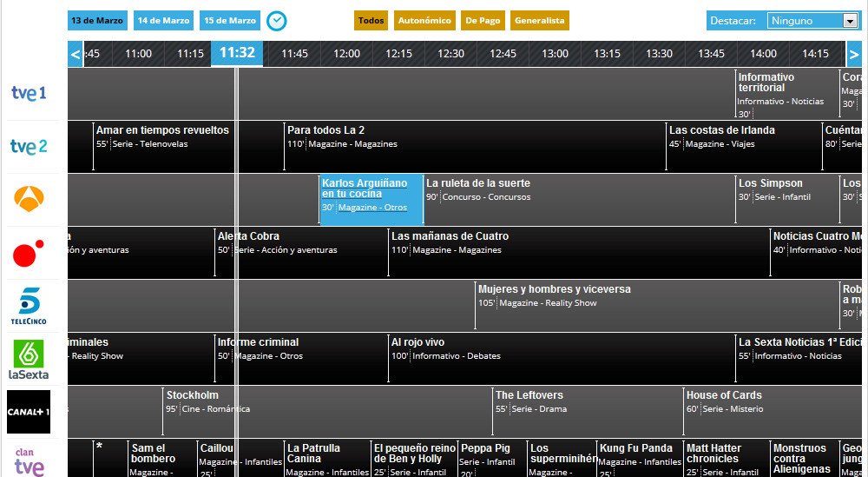
Task: Open Informativo territorial on tve1
Action: tap(766, 82)
